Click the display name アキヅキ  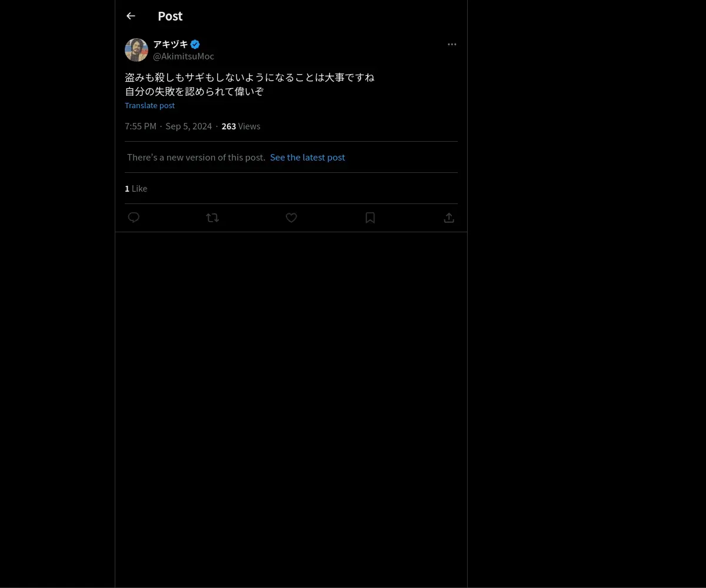point(171,44)
